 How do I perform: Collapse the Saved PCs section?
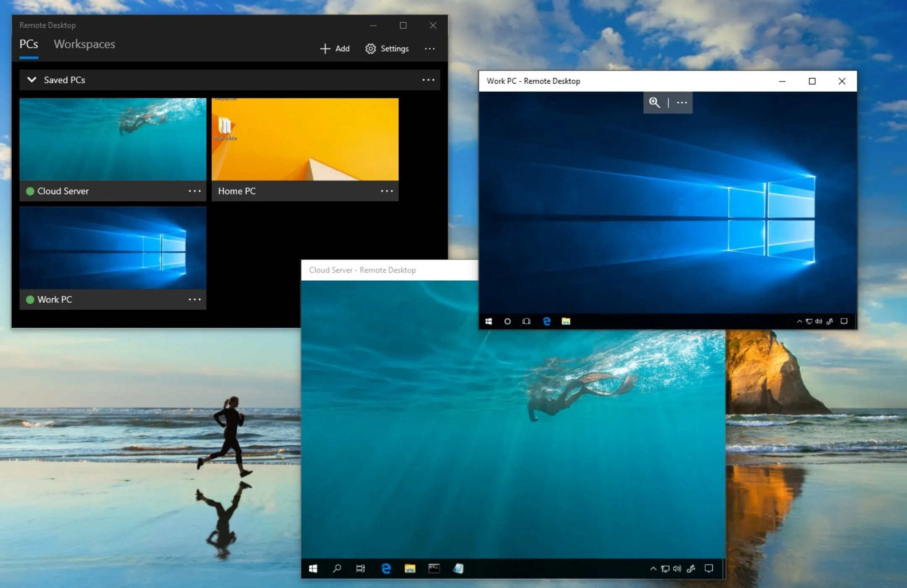[32, 80]
